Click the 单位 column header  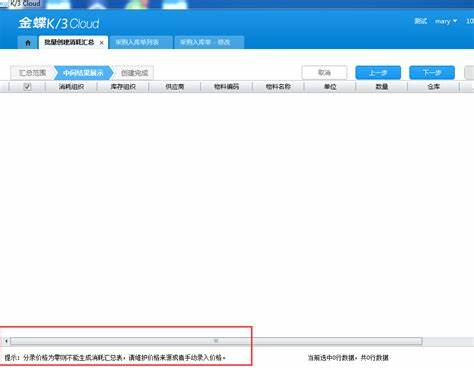tap(330, 87)
